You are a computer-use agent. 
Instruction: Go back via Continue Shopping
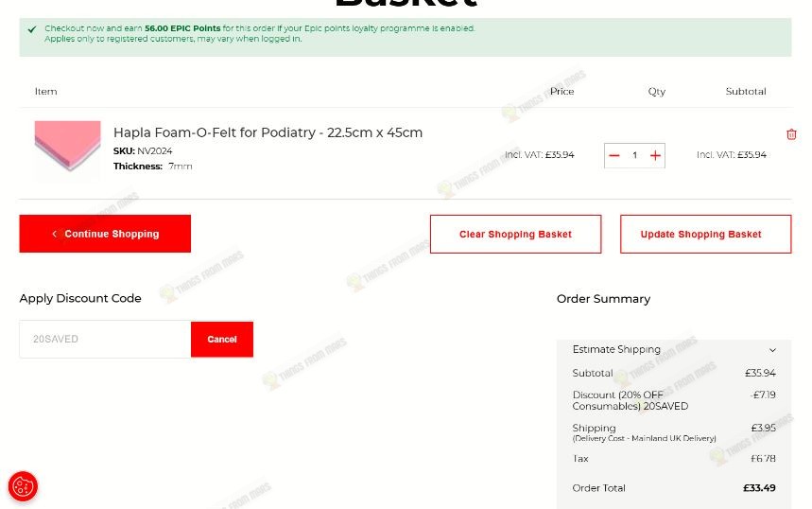[x=105, y=234]
